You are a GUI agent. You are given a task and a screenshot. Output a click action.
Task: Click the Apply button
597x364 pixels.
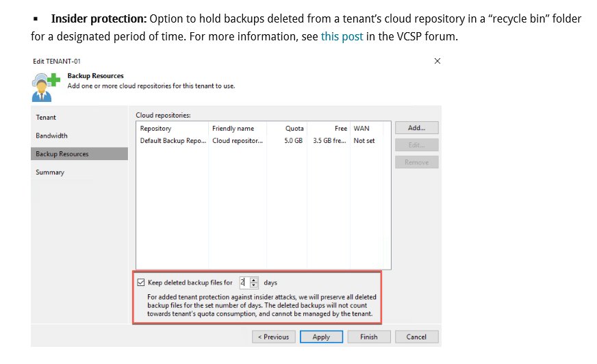[321, 337]
